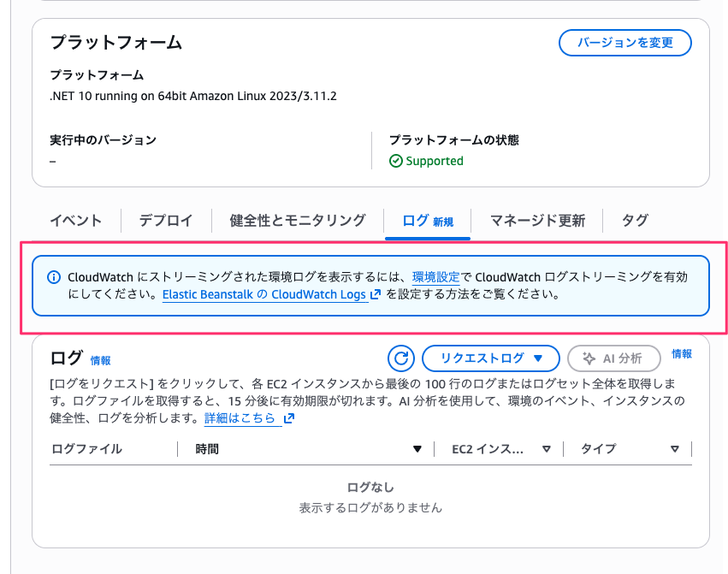Click the AI 分析 button
Viewport: 728px width, 574px height.
click(x=613, y=358)
